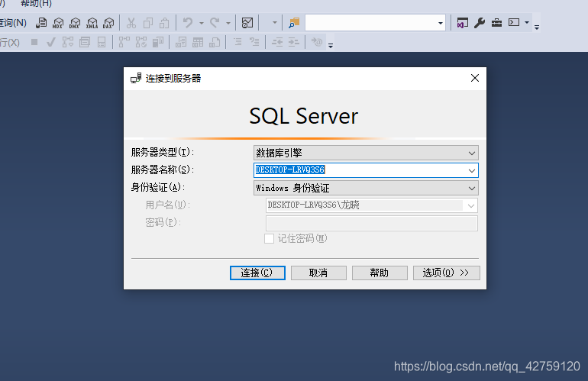Open Properties wrench icon
Screen dimensions: 588x381
coord(480,23)
